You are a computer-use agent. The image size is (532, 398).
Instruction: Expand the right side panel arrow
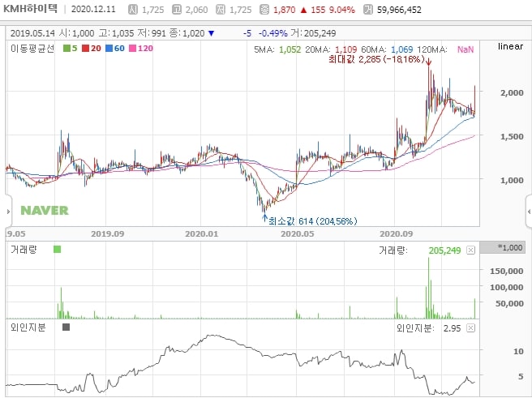529,212
